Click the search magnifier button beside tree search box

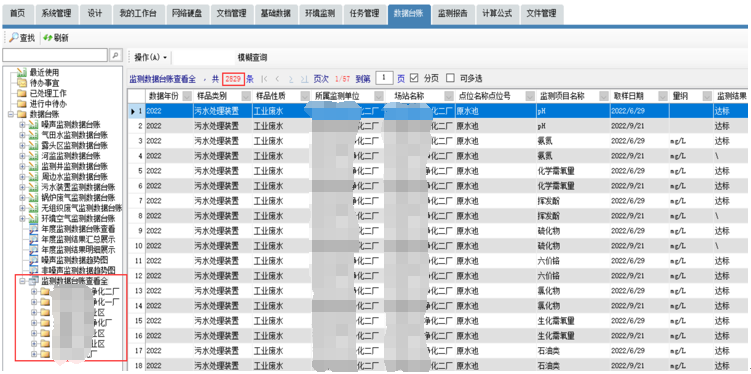click(x=115, y=55)
